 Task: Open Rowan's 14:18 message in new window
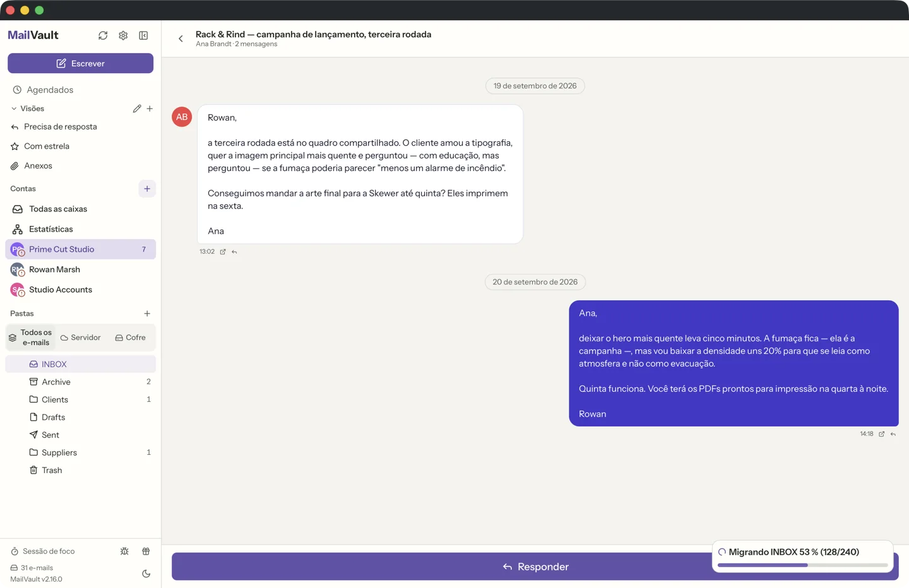click(x=882, y=434)
